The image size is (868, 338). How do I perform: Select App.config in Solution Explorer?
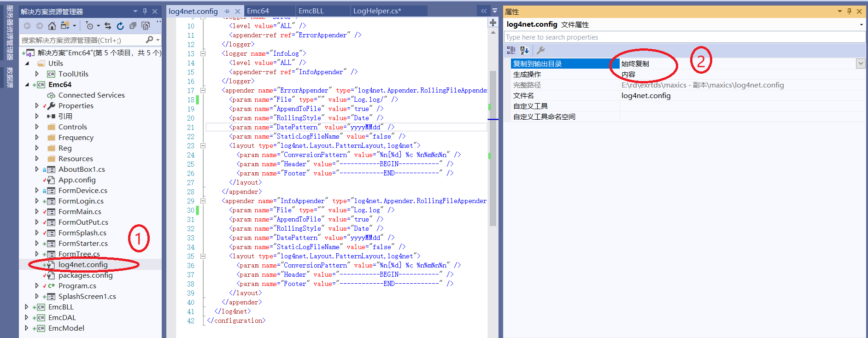77,180
